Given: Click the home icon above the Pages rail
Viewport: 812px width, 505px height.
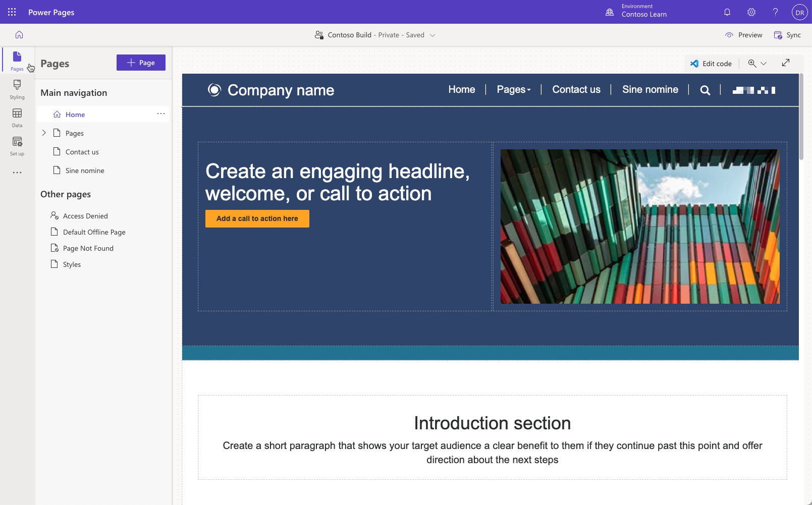Looking at the screenshot, I should pyautogui.click(x=19, y=35).
